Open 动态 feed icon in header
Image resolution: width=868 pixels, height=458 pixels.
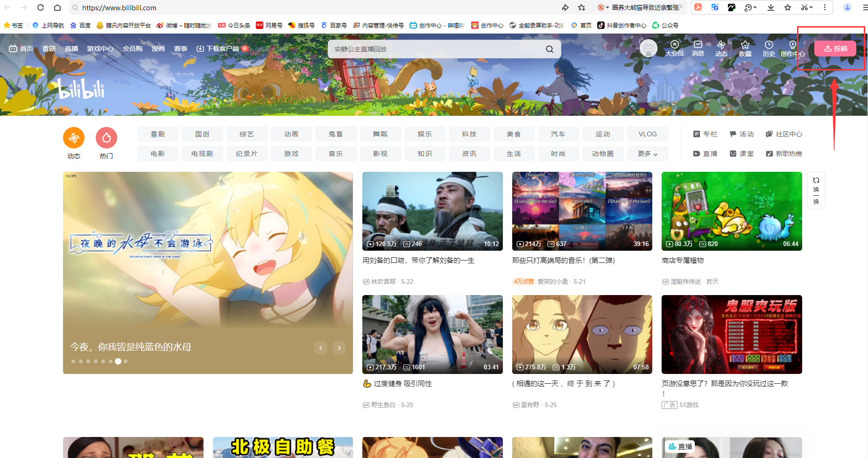tap(721, 48)
